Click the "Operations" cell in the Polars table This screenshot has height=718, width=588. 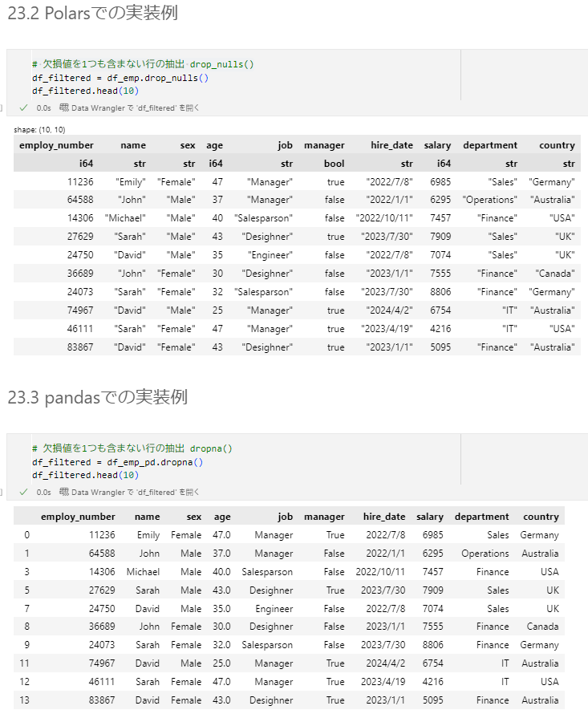pos(489,200)
